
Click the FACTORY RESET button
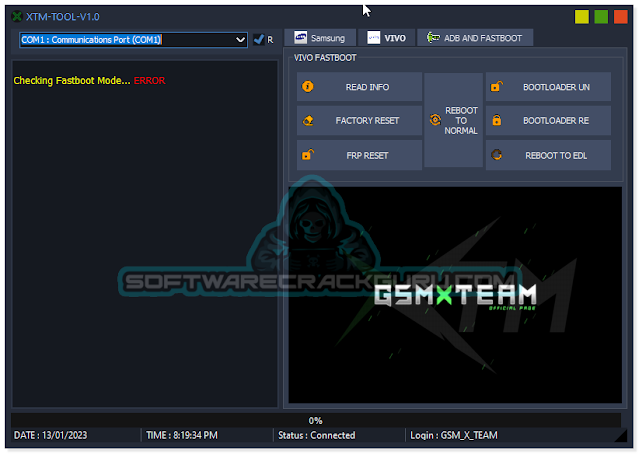coord(359,121)
